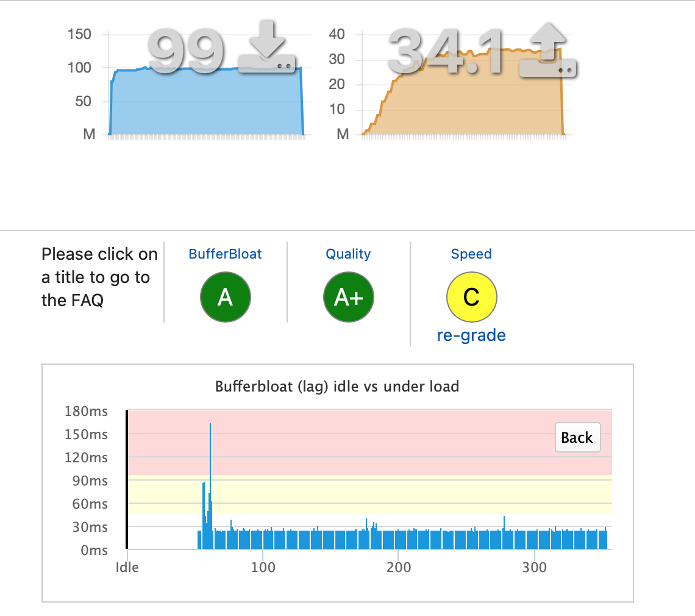The width and height of the screenshot is (695, 616).
Task: Open the Quality FAQ title link
Action: tap(348, 254)
